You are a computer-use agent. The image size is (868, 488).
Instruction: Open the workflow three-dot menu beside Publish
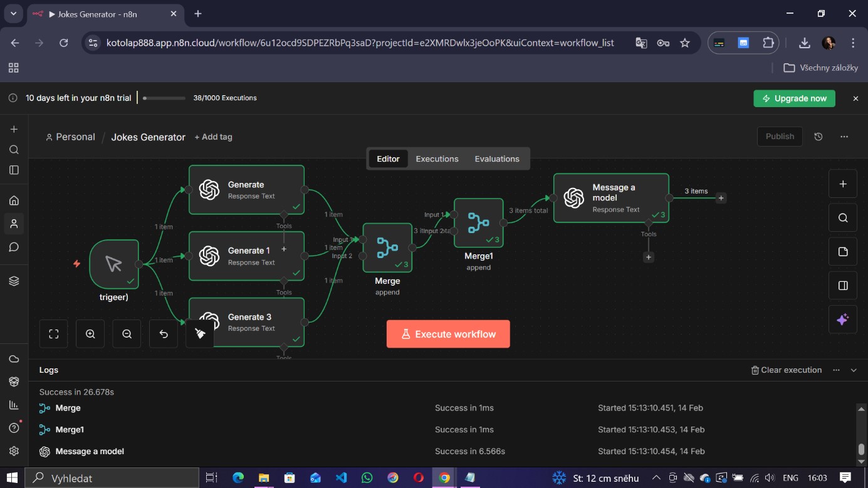[x=844, y=137]
